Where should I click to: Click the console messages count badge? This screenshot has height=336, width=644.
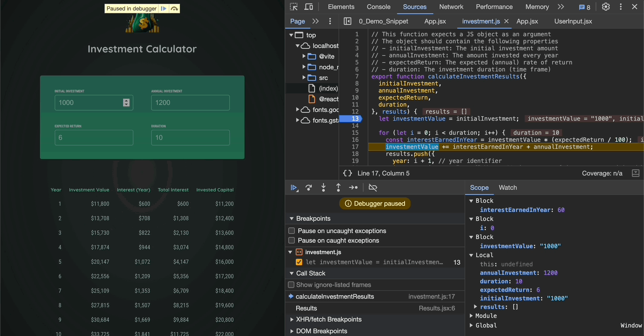point(584,7)
